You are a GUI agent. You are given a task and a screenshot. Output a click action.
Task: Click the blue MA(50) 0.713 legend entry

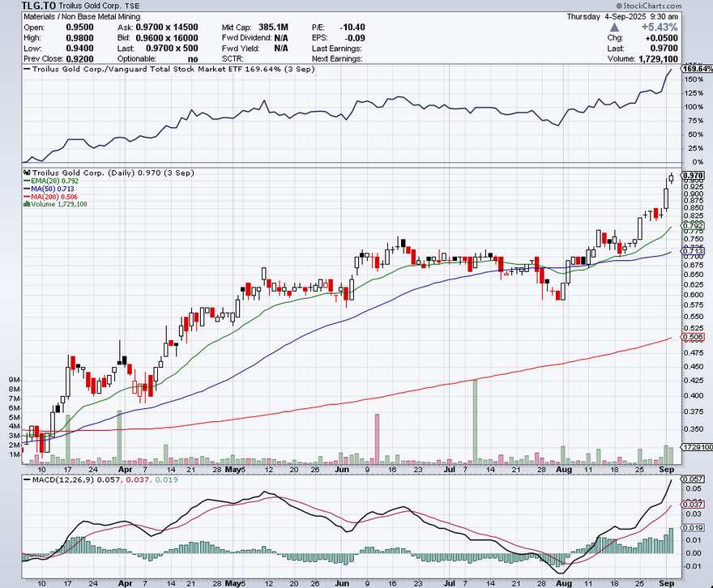click(x=49, y=189)
